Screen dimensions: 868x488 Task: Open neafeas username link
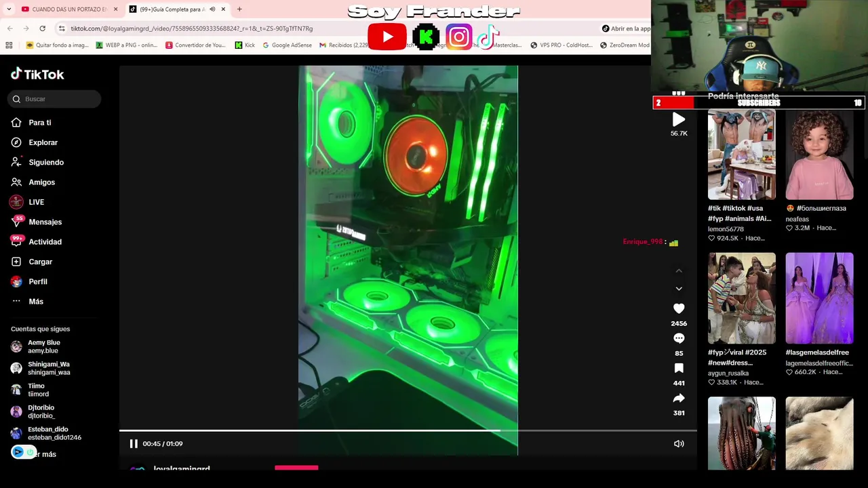point(797,219)
